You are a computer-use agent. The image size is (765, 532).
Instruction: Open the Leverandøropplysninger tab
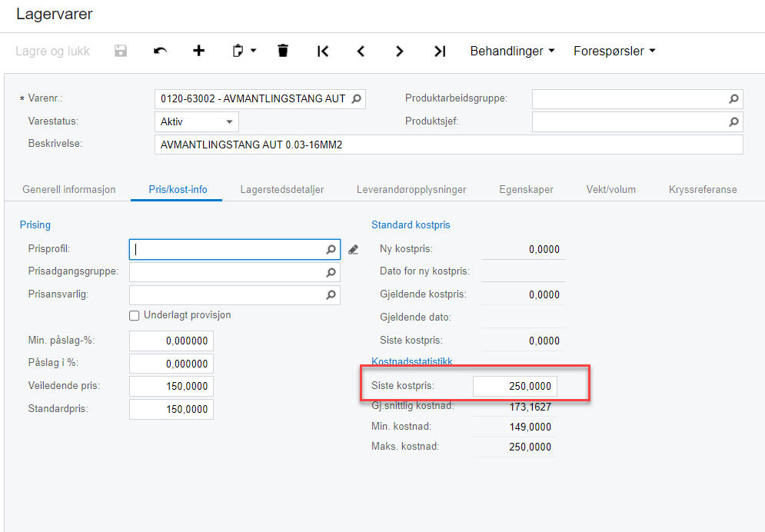(411, 190)
